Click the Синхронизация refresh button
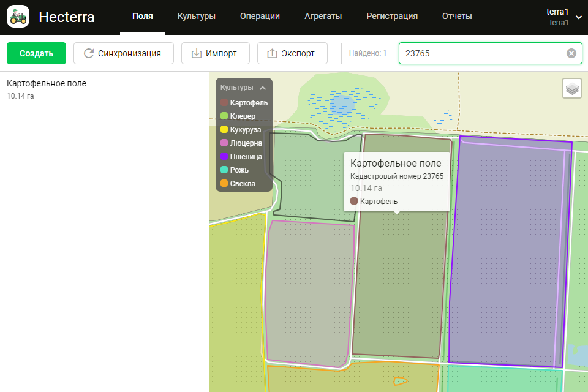 click(123, 53)
